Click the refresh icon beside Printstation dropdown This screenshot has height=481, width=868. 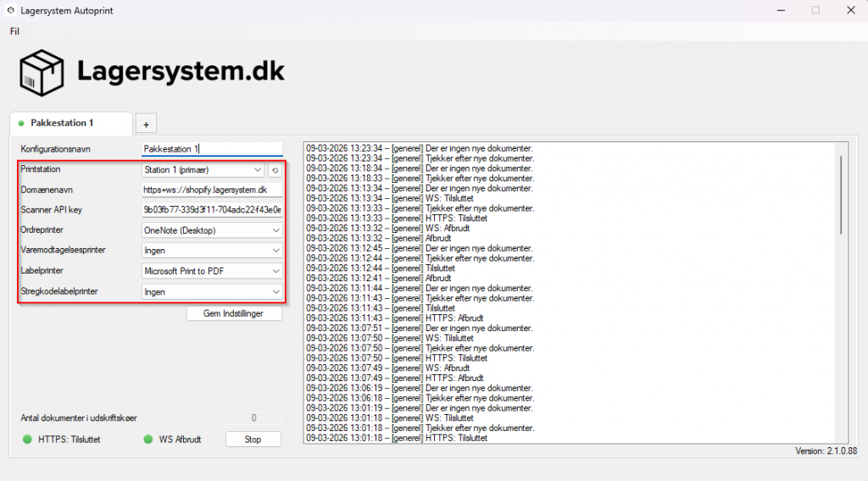(x=275, y=170)
